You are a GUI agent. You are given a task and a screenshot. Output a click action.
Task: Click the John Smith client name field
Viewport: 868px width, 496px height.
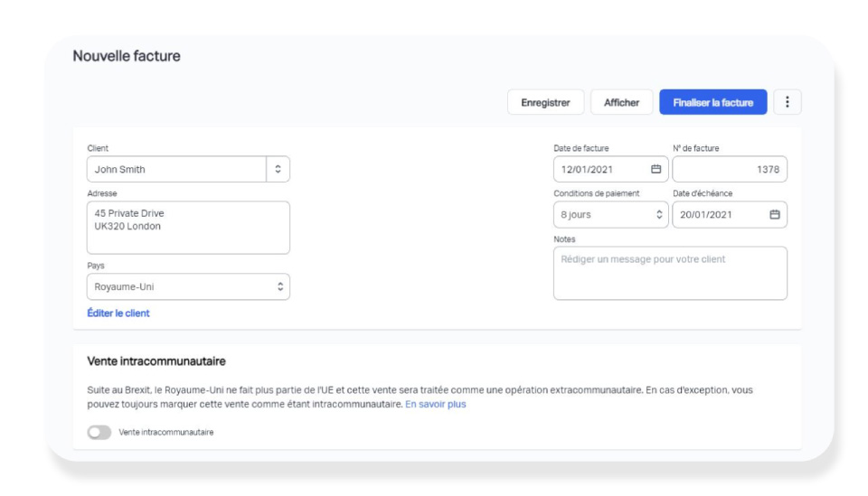[176, 169]
